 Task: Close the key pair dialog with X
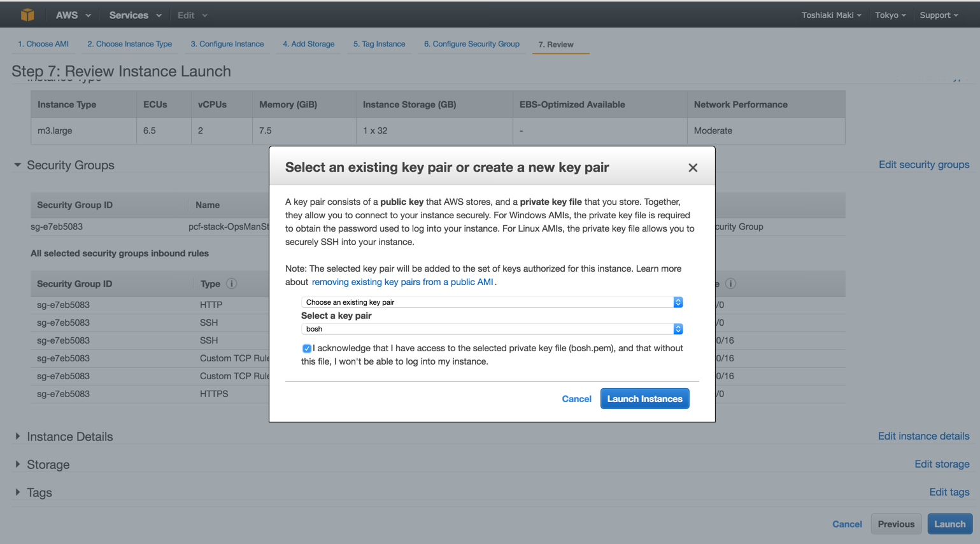click(693, 167)
